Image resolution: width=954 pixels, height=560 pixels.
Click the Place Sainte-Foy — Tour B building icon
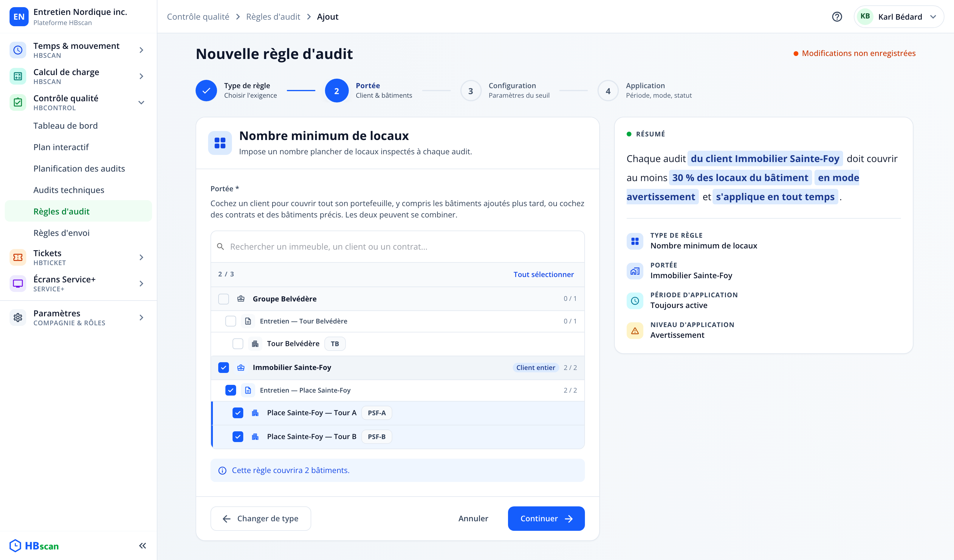[x=255, y=437]
